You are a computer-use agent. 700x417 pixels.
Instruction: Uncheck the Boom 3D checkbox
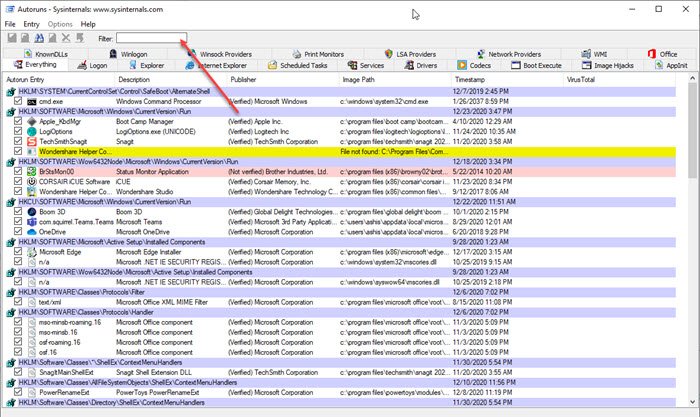click(18, 212)
